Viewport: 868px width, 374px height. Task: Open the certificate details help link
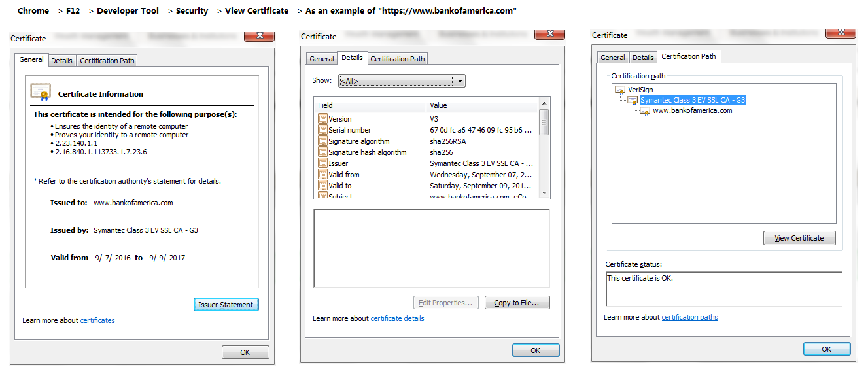click(x=397, y=318)
